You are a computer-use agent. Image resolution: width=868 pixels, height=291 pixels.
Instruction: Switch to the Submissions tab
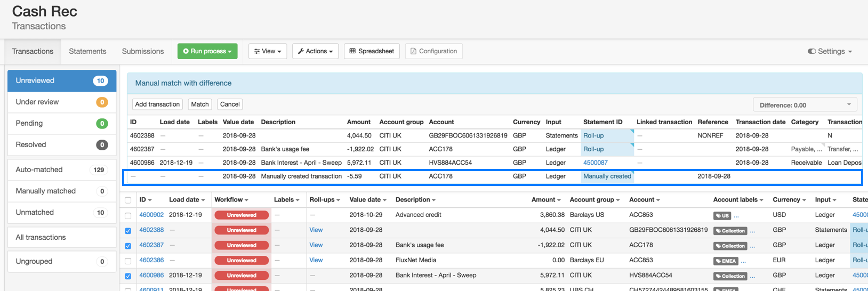(143, 51)
